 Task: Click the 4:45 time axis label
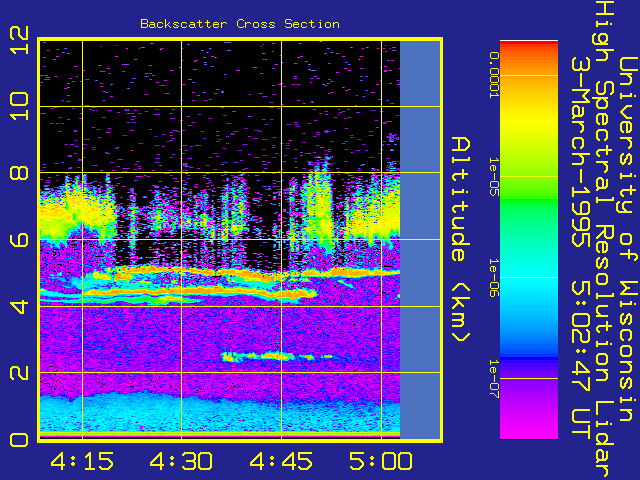[x=281, y=461]
